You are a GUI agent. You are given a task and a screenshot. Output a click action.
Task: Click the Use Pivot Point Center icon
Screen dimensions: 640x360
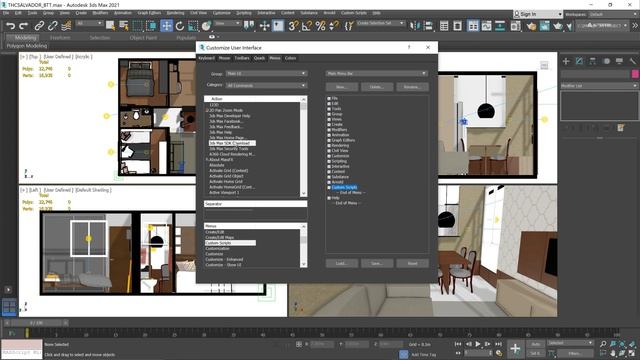pos(249,26)
